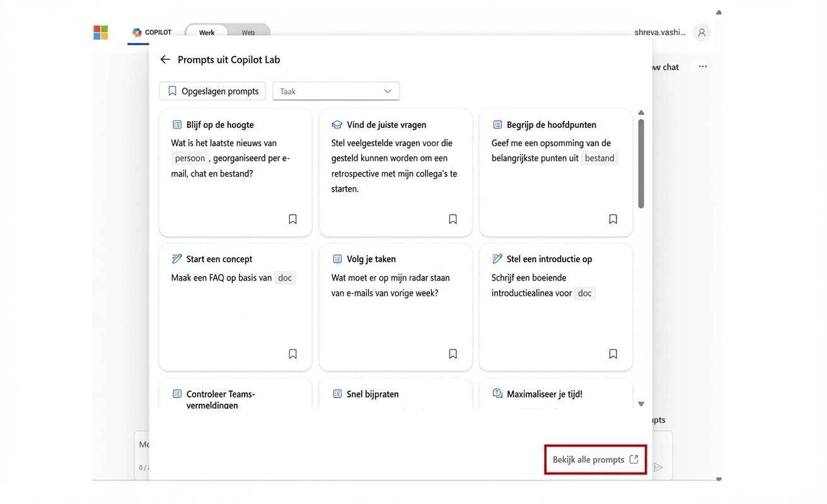Toggle the Opgeslagen prompts filter
The width and height of the screenshot is (827, 504).
pyautogui.click(x=212, y=91)
